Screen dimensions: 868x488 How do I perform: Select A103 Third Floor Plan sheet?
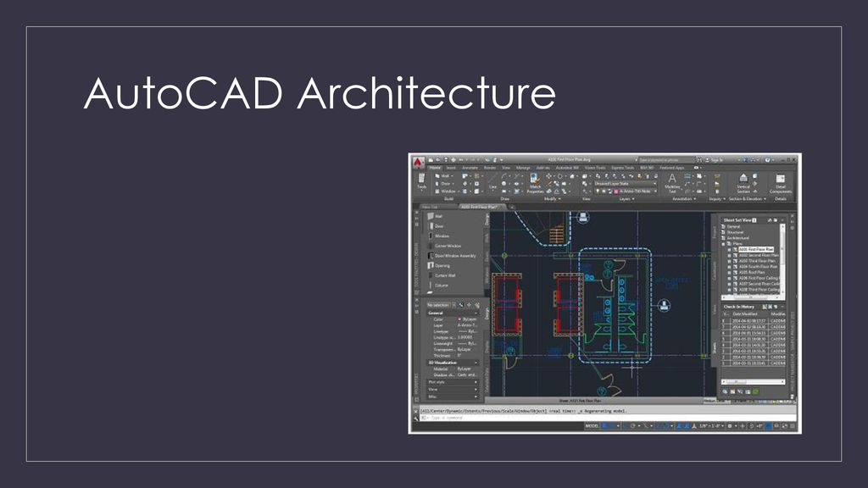pos(757,261)
